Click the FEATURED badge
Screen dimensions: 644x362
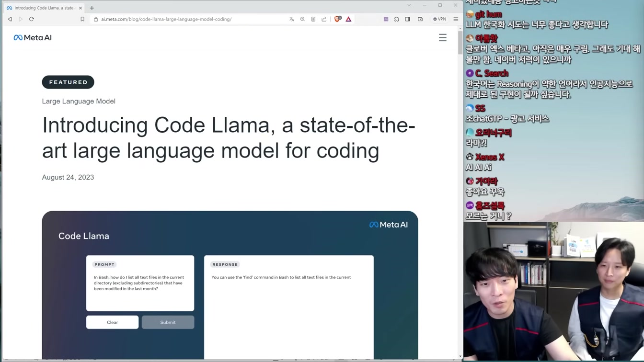pos(68,82)
